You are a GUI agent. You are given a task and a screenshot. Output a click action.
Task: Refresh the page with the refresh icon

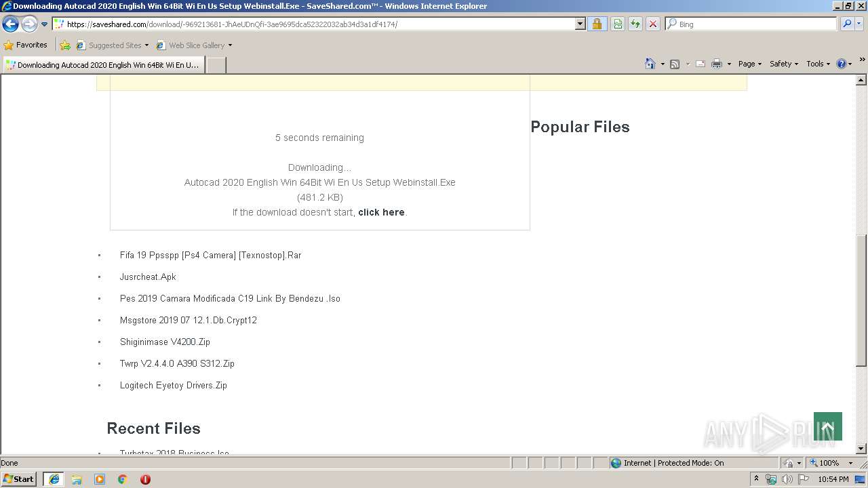click(x=635, y=24)
